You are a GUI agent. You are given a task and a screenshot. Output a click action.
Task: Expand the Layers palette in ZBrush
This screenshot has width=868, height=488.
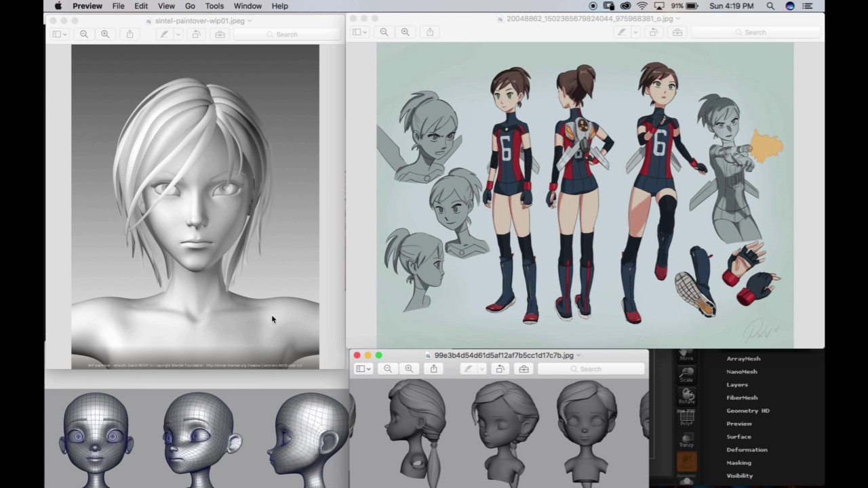tap(737, 384)
